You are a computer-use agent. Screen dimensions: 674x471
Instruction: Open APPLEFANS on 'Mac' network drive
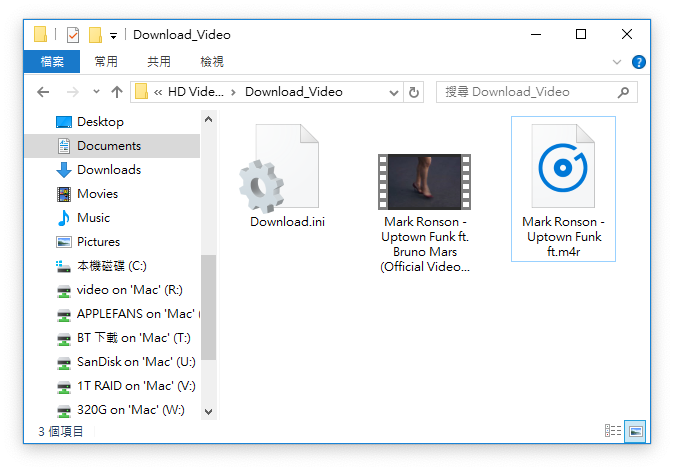click(113, 314)
